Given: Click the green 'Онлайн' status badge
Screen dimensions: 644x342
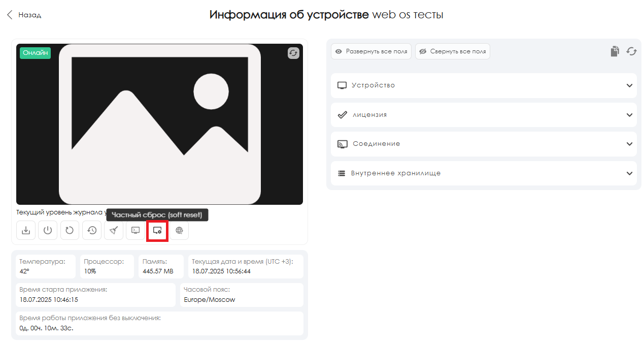Looking at the screenshot, I should point(36,53).
